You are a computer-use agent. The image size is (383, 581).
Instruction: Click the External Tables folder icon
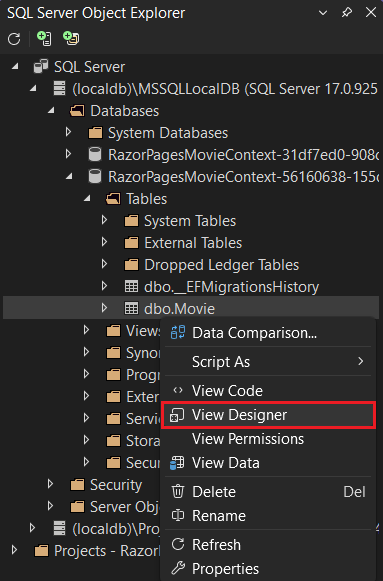(x=131, y=243)
